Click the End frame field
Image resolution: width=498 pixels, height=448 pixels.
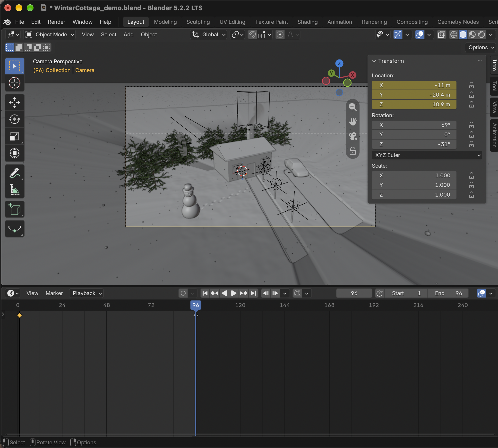pyautogui.click(x=448, y=293)
